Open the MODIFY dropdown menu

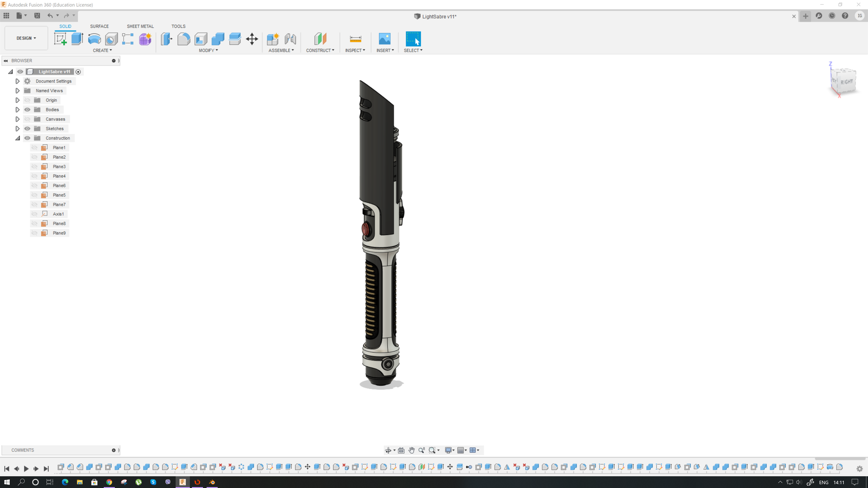(x=208, y=50)
